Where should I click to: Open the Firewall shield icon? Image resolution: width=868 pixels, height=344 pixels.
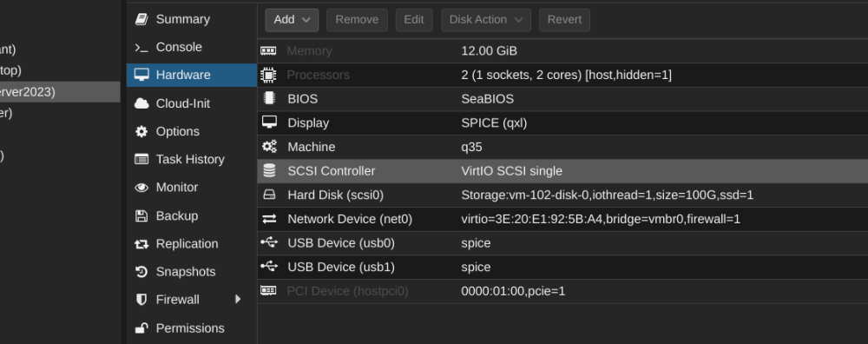[x=141, y=300]
